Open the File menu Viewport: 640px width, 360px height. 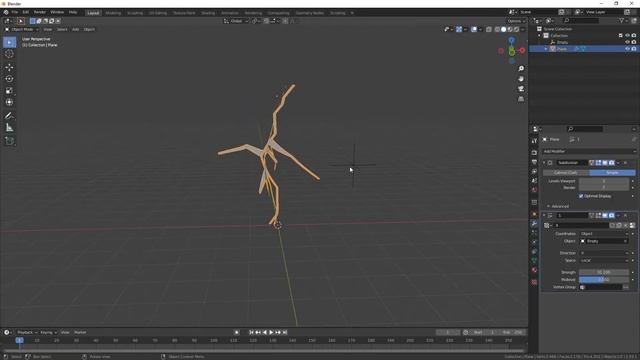pos(15,13)
